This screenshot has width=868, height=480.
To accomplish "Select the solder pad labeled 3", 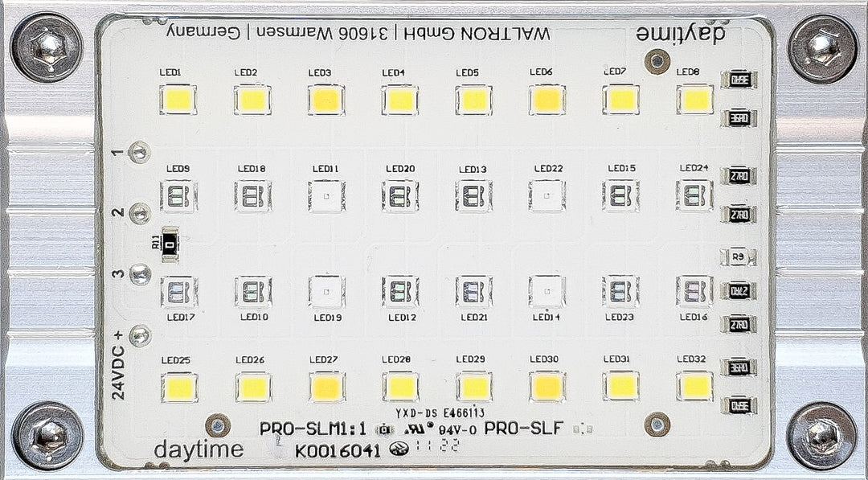I will coord(140,275).
